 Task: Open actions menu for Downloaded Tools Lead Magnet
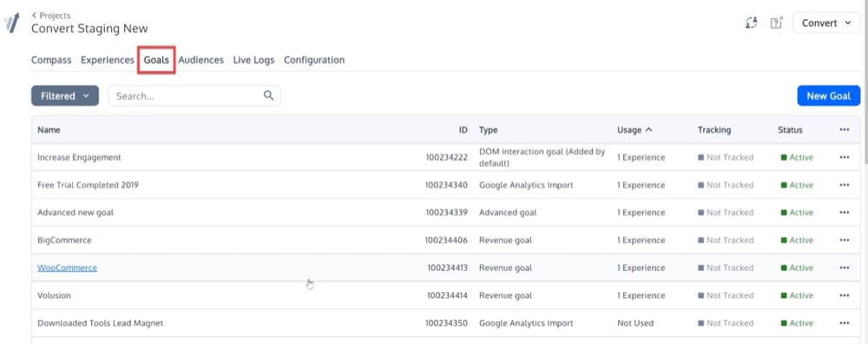(845, 323)
